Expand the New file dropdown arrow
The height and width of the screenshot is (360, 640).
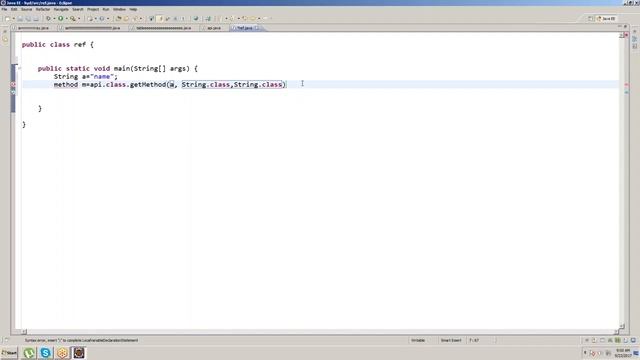[13, 18]
